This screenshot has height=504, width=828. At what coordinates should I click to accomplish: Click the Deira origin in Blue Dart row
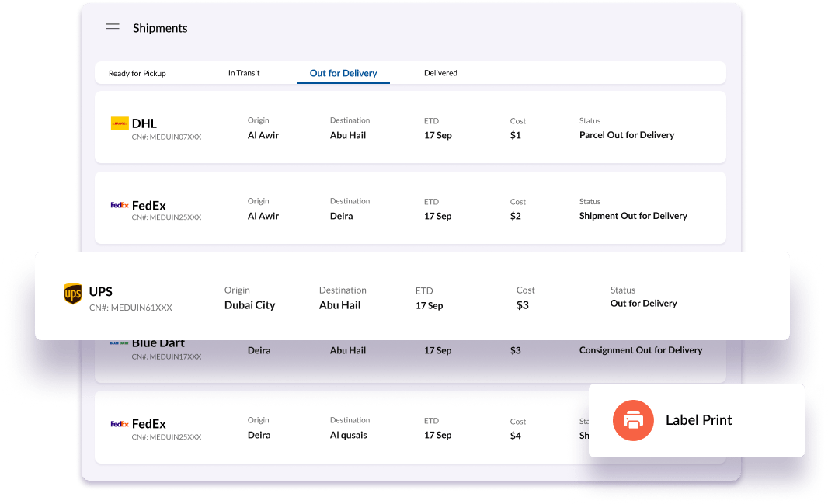tap(259, 350)
